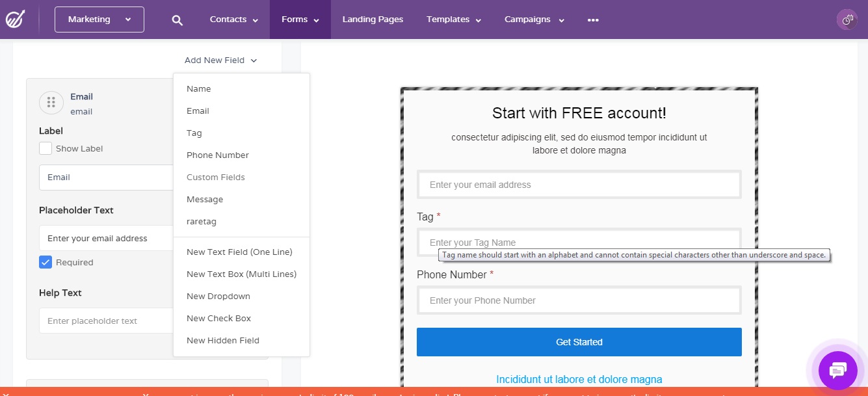Click the Get Started button
The width and height of the screenshot is (868, 396).
pyautogui.click(x=579, y=342)
